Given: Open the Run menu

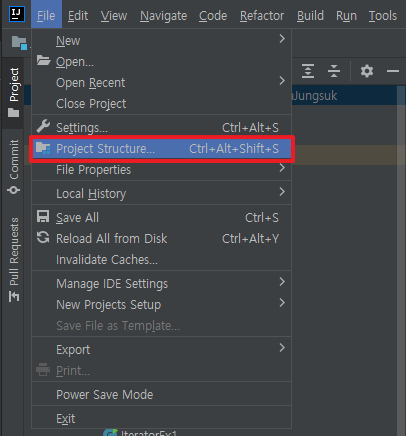Looking at the screenshot, I should [346, 16].
